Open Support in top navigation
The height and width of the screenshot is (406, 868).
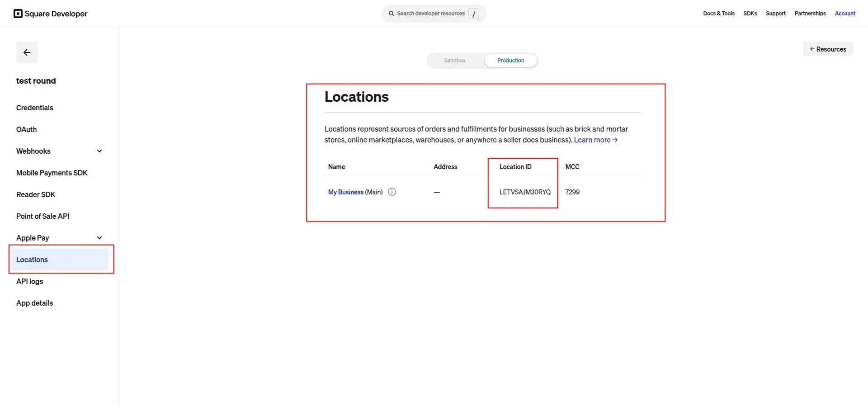(x=776, y=14)
